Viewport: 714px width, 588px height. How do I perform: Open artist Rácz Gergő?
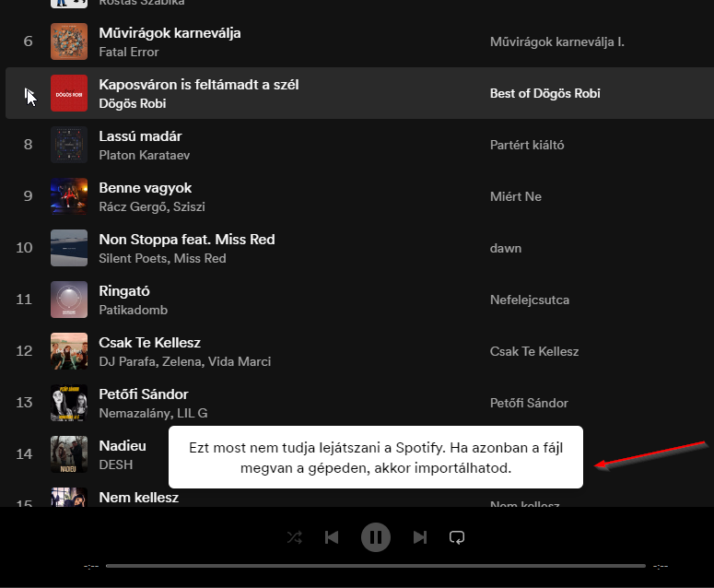click(x=133, y=206)
